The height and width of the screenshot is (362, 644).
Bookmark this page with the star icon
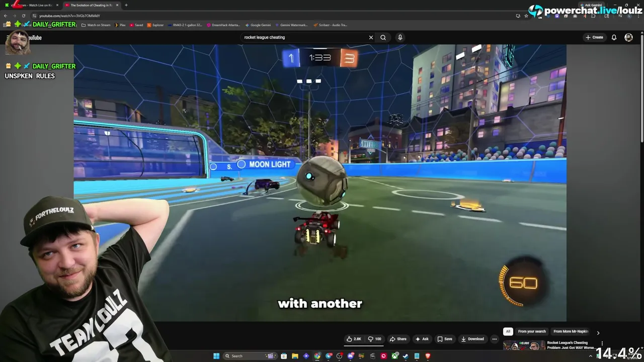(x=526, y=16)
